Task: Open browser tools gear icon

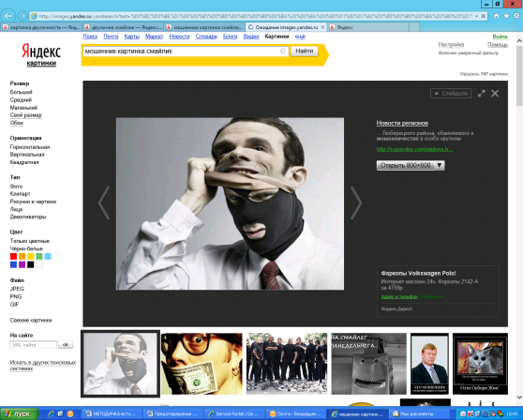Action: click(x=516, y=16)
